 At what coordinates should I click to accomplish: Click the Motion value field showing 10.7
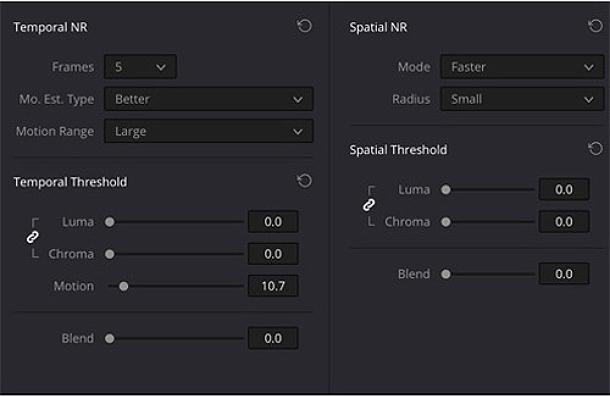coord(273,286)
